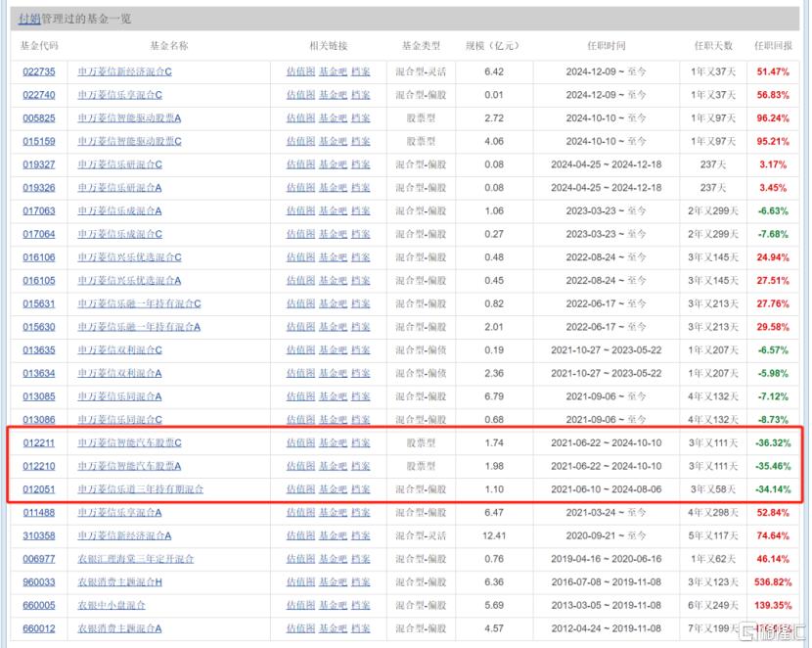Select the 12.41 fund size cell
Image resolution: width=812 pixels, height=648 pixels.
[494, 535]
